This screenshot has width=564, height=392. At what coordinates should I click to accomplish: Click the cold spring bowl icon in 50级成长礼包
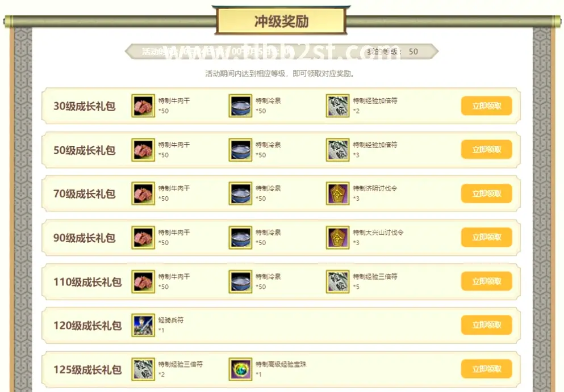tap(240, 149)
